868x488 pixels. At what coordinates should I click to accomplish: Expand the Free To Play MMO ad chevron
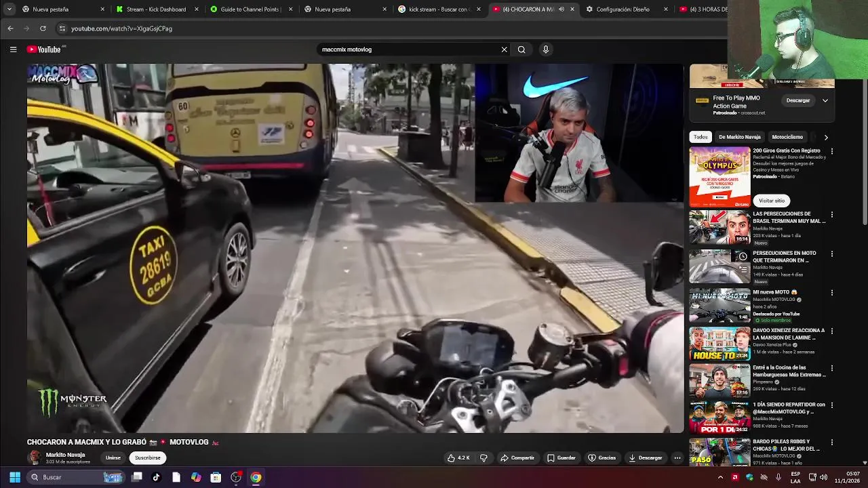[825, 100]
